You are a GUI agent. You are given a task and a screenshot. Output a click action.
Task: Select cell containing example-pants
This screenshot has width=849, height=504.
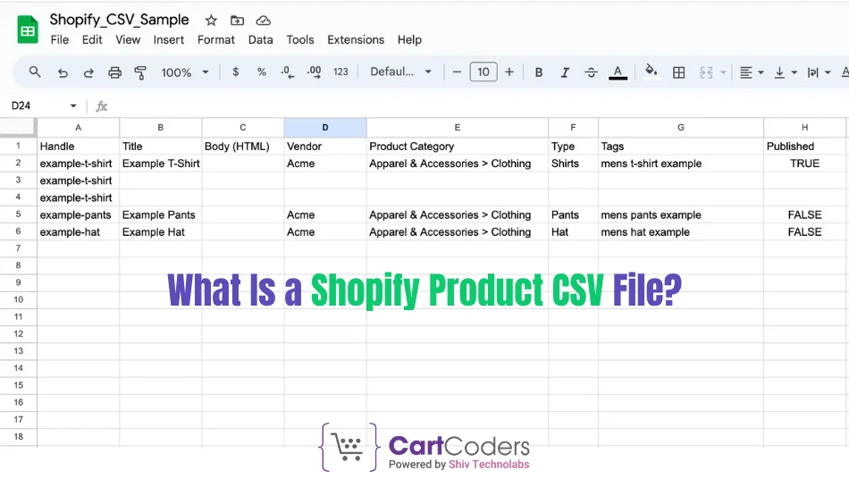click(78, 215)
